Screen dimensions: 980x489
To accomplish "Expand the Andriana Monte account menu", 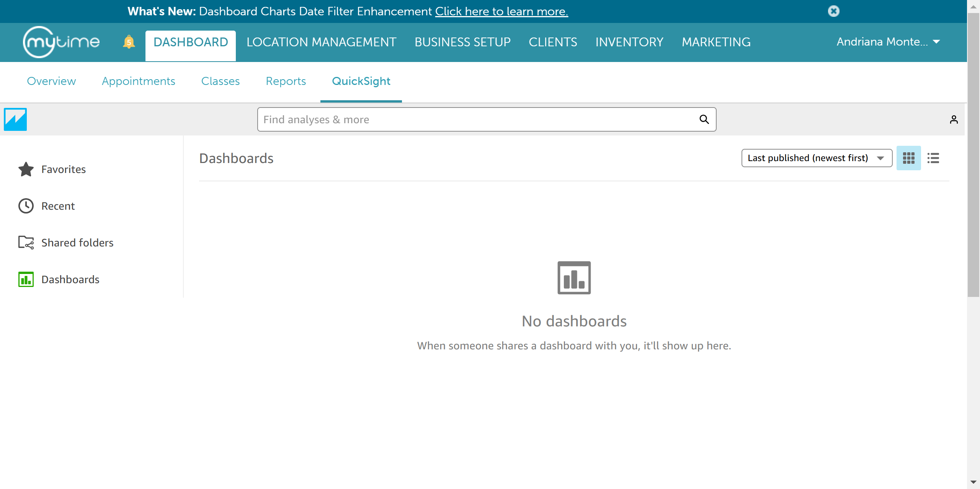I will click(x=888, y=42).
